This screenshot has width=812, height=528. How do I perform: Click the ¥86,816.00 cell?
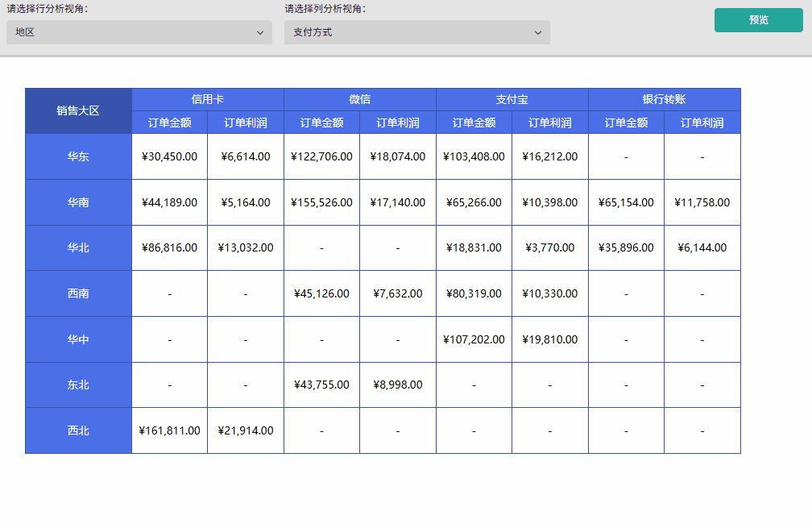pyautogui.click(x=169, y=247)
